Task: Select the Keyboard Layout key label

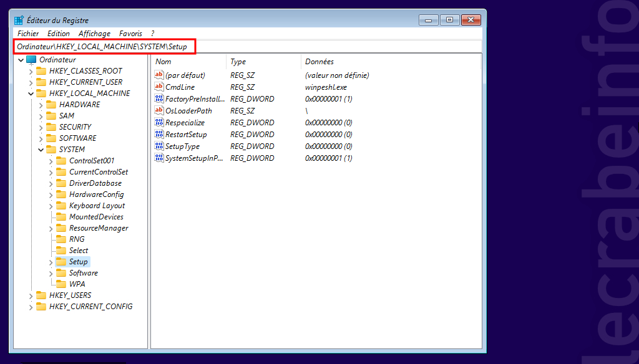Action: (x=97, y=206)
